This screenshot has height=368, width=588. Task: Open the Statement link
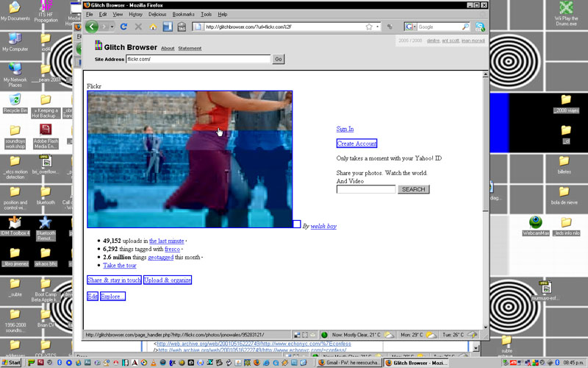tap(190, 49)
